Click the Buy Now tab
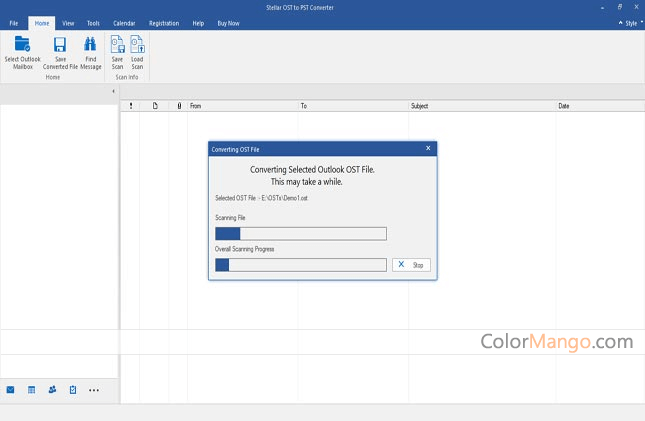This screenshot has height=421, width=645. click(x=228, y=23)
